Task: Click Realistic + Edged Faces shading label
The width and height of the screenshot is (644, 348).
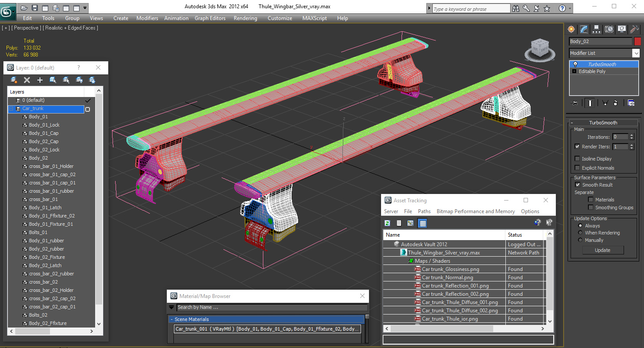Action: pos(71,28)
